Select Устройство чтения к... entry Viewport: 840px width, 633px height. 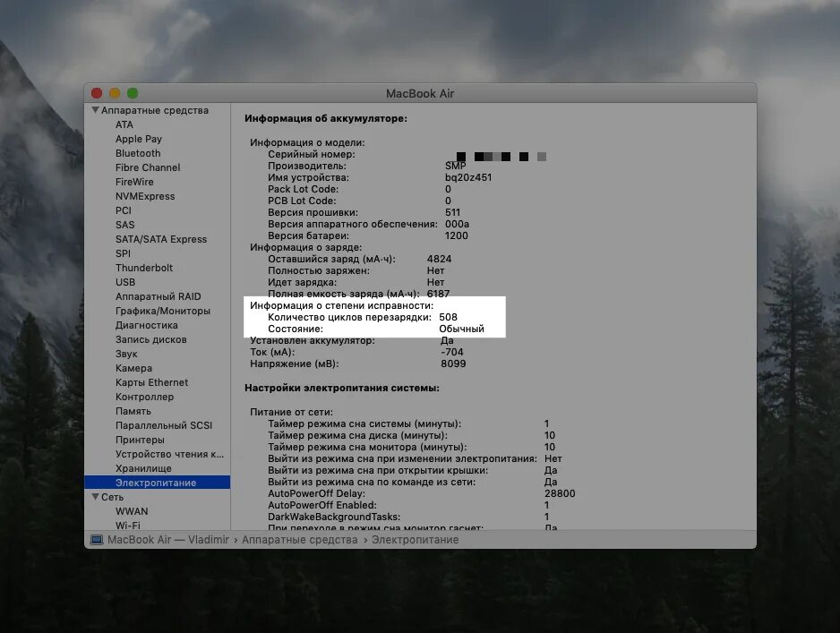[170, 454]
